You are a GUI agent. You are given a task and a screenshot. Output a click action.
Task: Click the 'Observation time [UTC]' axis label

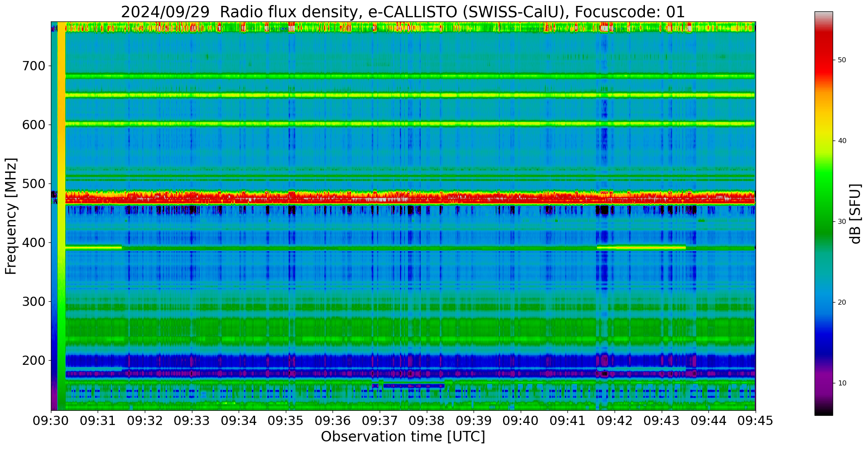click(403, 437)
